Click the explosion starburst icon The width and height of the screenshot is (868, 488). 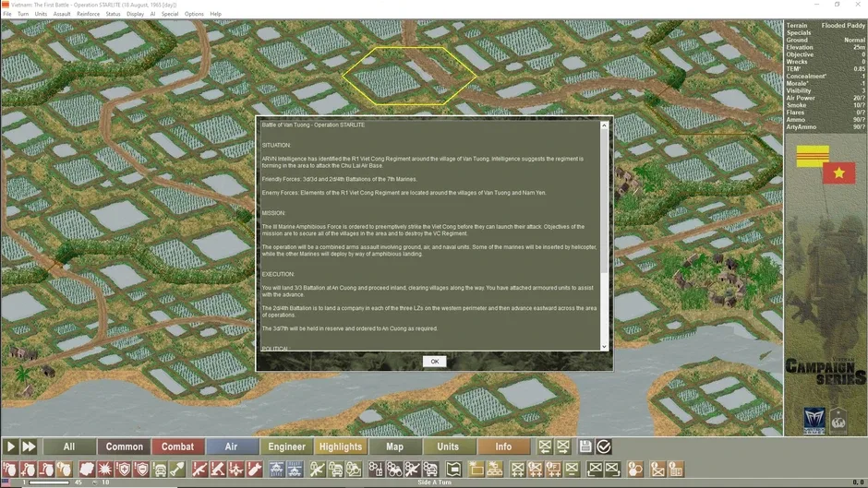[105, 470]
